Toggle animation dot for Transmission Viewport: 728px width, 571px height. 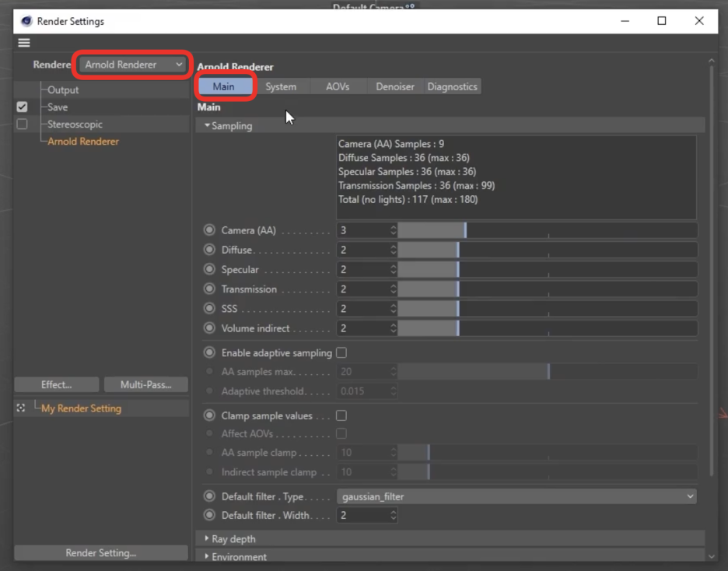point(209,289)
